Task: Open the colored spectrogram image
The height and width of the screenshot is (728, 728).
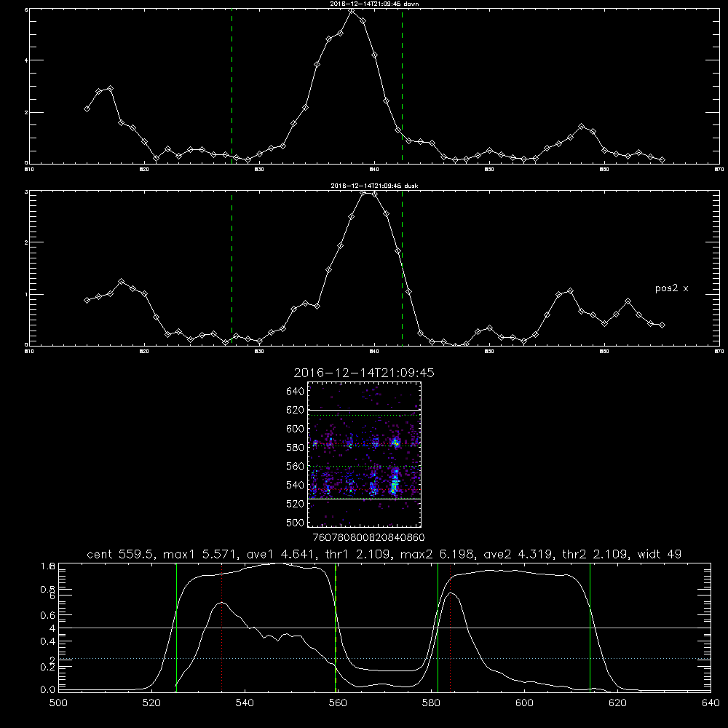Action: (365, 454)
